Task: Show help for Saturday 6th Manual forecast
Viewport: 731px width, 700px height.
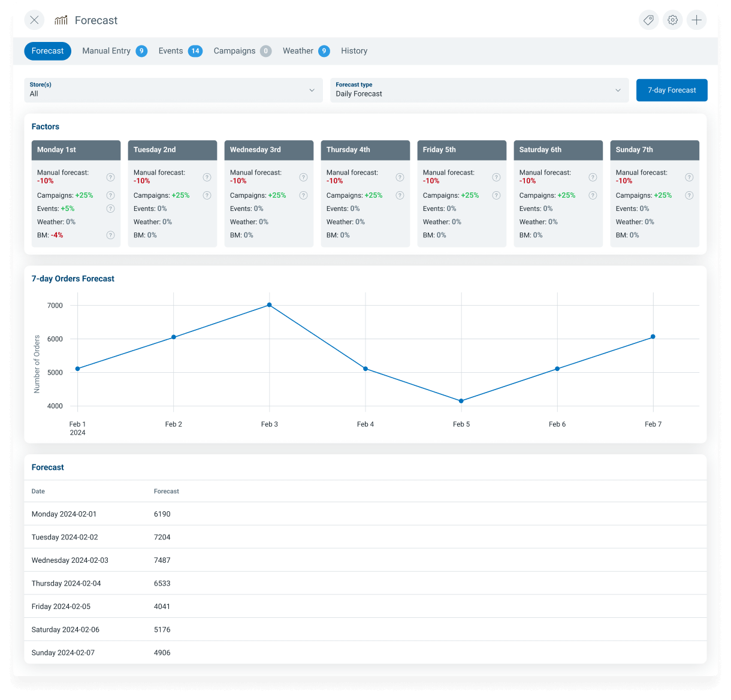Action: coord(593,177)
